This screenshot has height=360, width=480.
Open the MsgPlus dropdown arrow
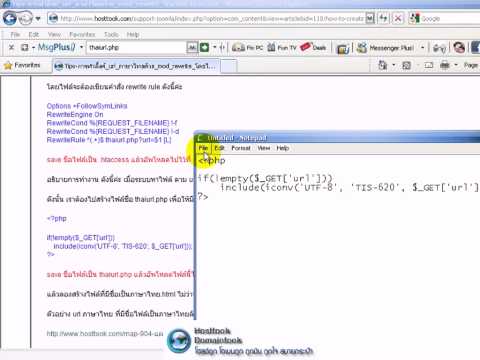point(81,47)
